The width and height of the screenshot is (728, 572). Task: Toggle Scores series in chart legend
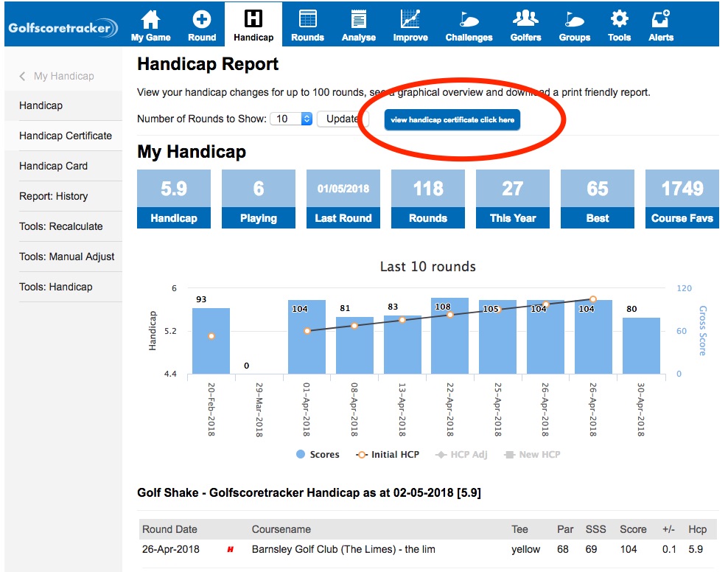pyautogui.click(x=318, y=455)
